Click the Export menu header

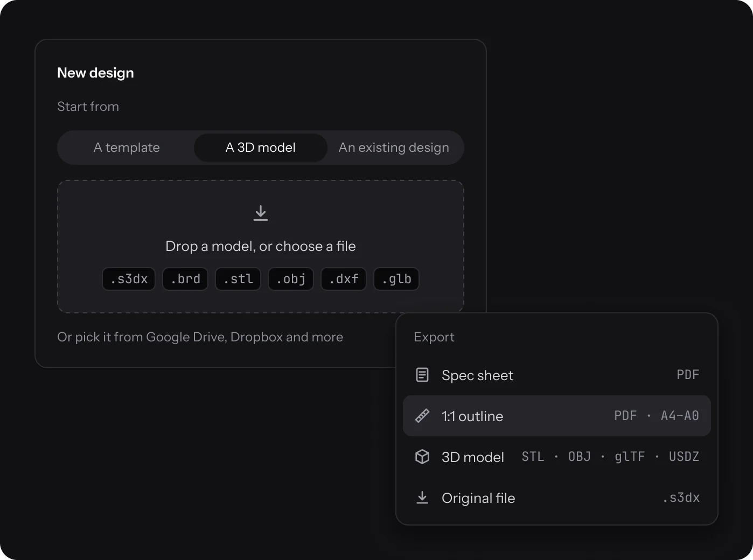click(434, 337)
